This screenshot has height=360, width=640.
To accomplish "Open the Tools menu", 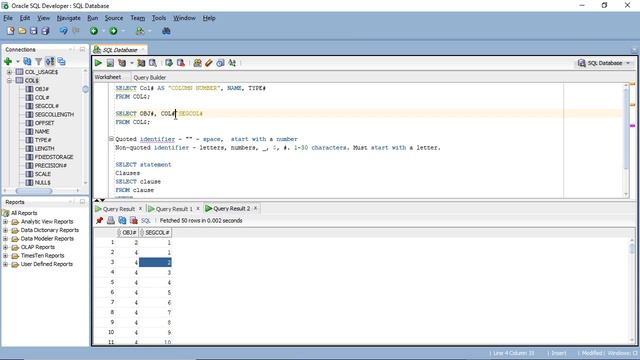I will (x=159, y=18).
